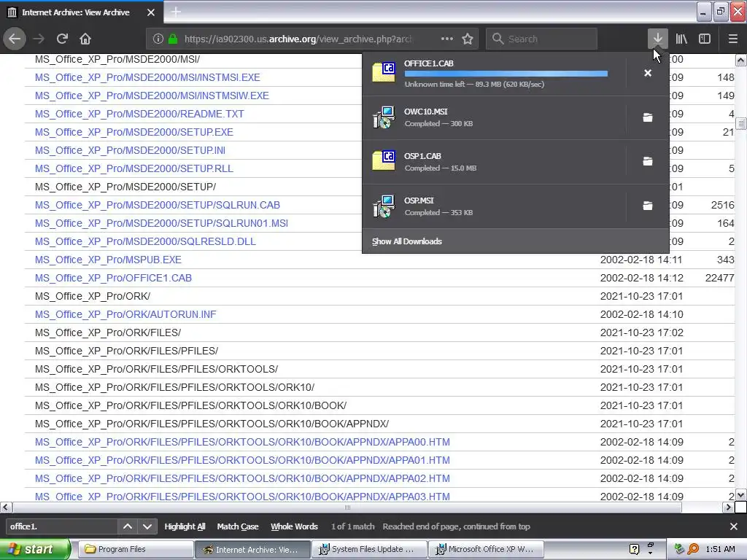Open MSDE2000/README.TXT link
The width and height of the screenshot is (747, 560).
point(139,114)
